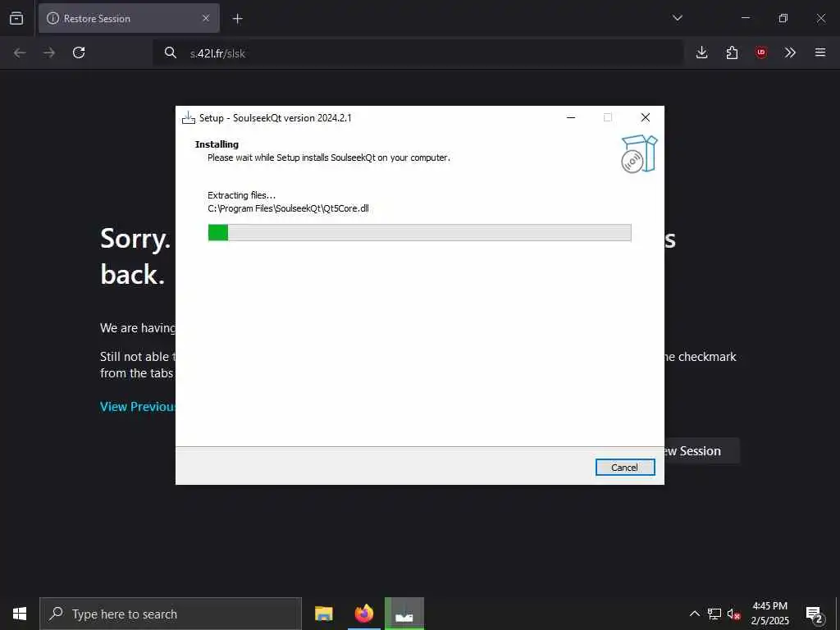Open the muted volume tray icon
The height and width of the screenshot is (630, 840).
click(x=733, y=614)
